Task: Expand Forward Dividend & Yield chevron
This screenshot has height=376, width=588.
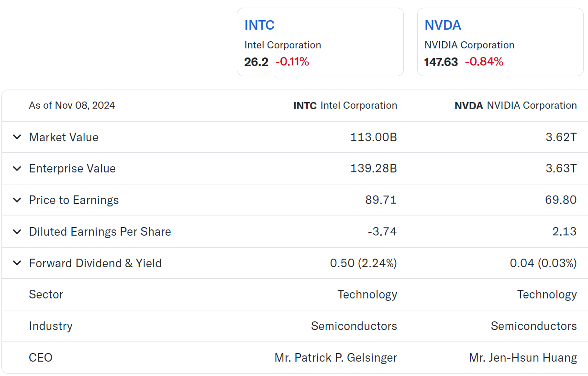Action: pos(17,263)
